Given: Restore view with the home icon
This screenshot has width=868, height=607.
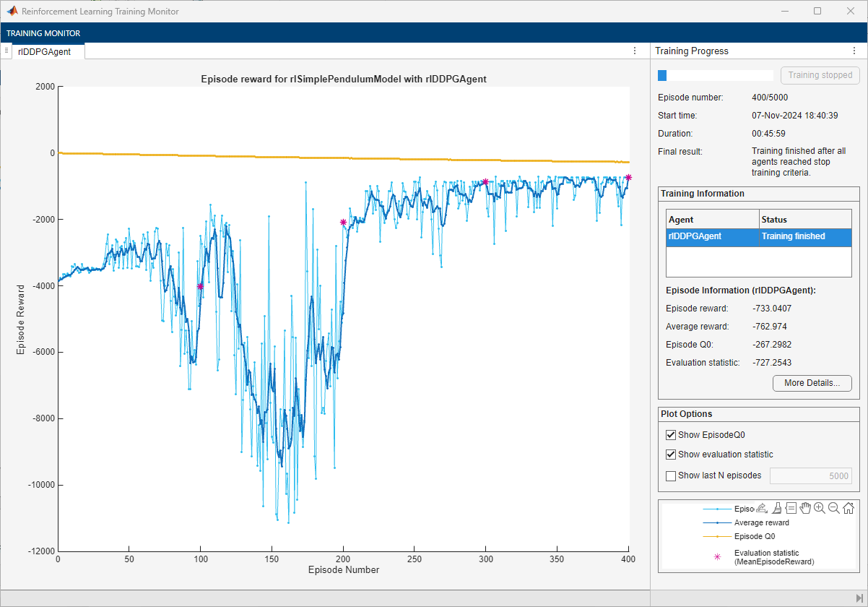Looking at the screenshot, I should 849,508.
